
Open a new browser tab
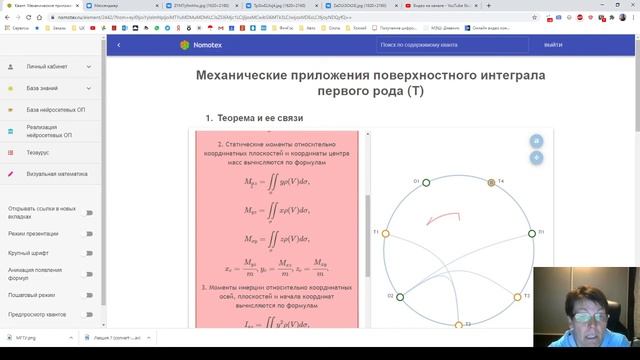(489, 6)
